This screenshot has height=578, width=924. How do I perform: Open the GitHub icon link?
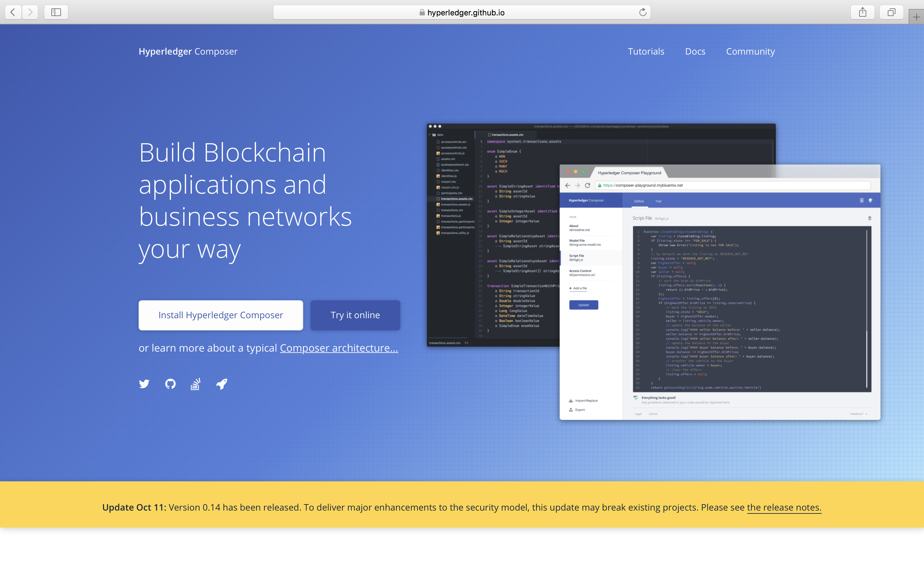click(x=170, y=384)
